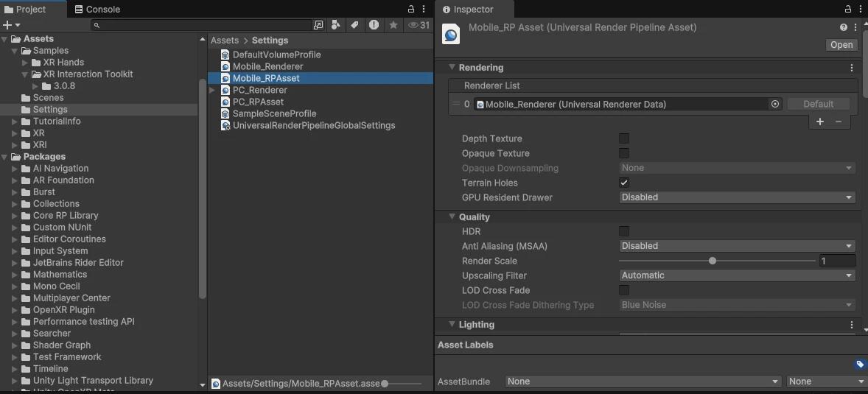Select the Mobile_Renderer asset
This screenshot has height=394, width=868.
click(x=267, y=66)
